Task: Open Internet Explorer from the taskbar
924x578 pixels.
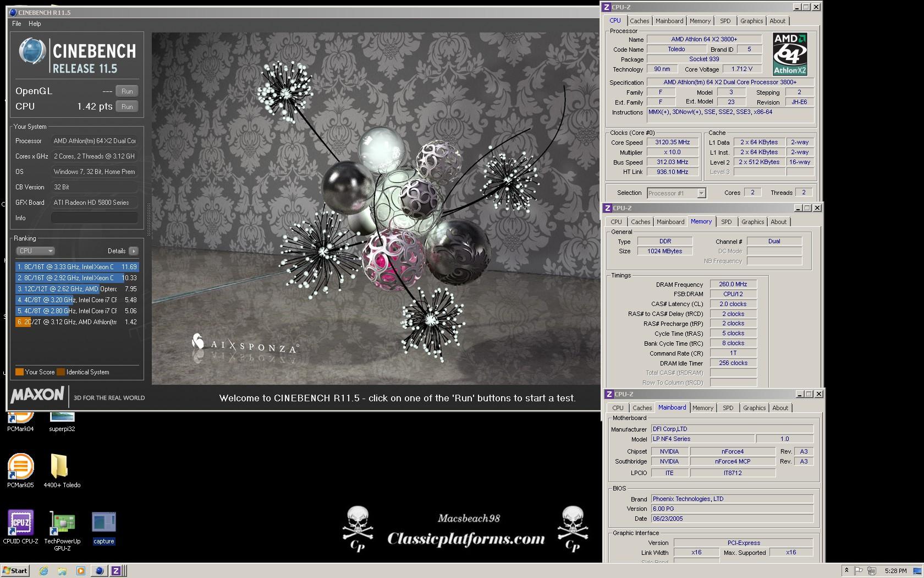Action: pyautogui.click(x=44, y=571)
